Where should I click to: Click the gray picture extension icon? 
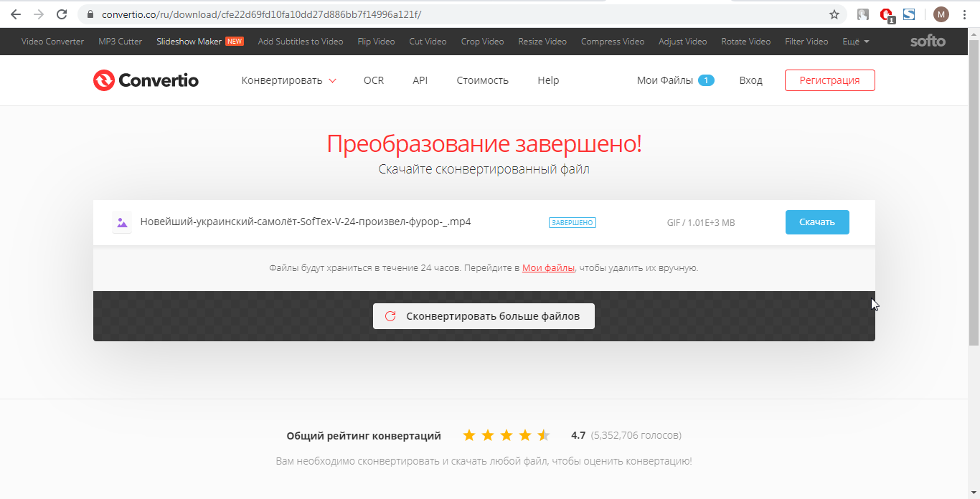coord(863,14)
